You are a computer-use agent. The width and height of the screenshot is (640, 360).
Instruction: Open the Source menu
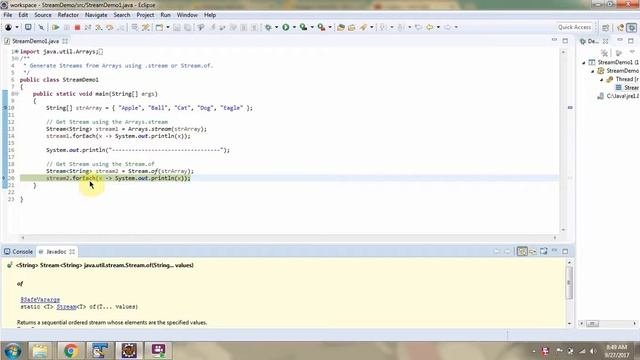coord(43,15)
